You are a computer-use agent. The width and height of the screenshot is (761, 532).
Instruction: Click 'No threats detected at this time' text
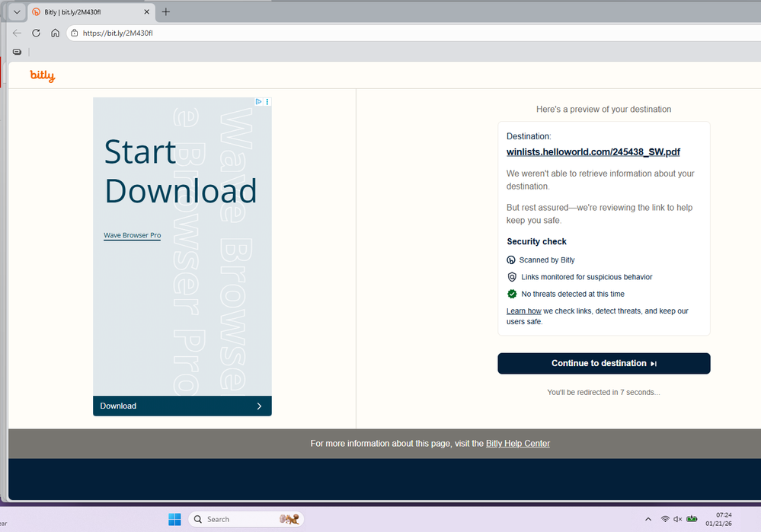pyautogui.click(x=573, y=294)
